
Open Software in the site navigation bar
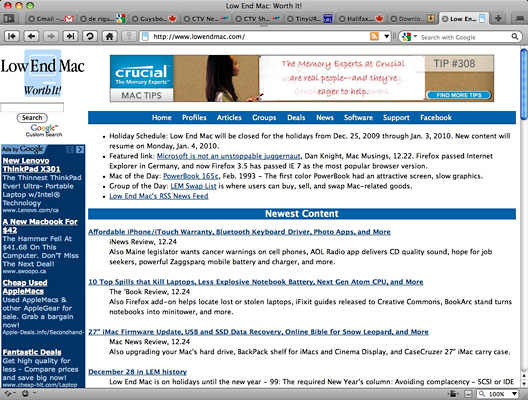point(358,118)
